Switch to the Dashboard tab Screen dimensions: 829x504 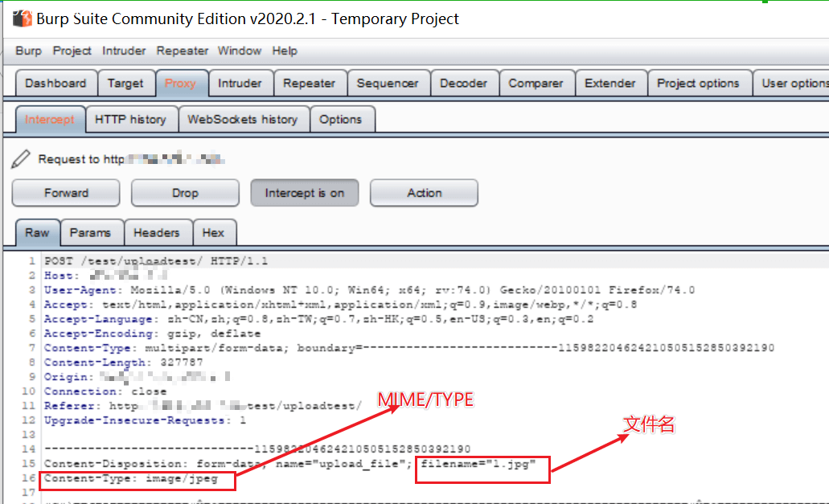tap(55, 84)
